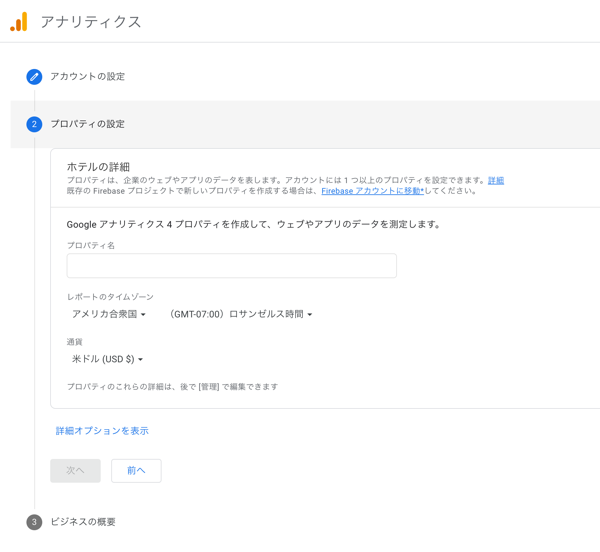
Task: Click the 前へ button
Action: pyautogui.click(x=136, y=471)
